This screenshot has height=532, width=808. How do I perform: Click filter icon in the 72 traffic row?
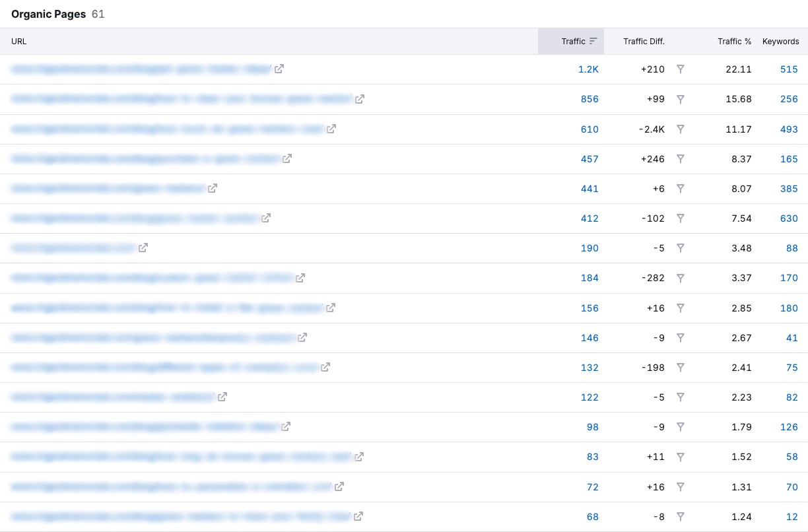681,486
